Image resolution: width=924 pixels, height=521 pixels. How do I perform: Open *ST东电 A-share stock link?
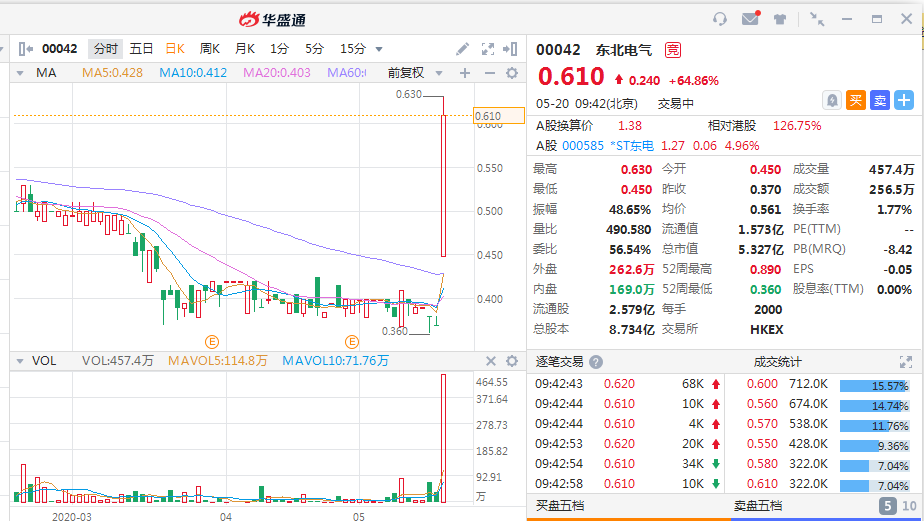(632, 146)
